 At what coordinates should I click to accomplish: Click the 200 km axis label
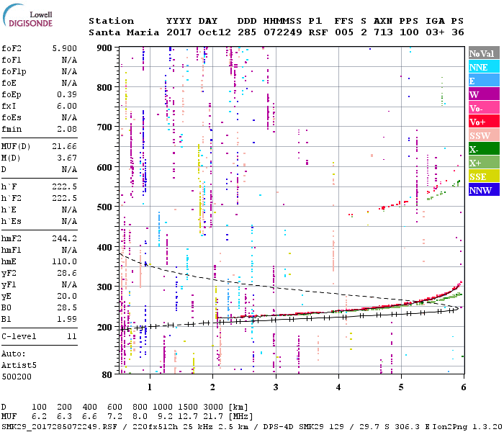(x=104, y=327)
